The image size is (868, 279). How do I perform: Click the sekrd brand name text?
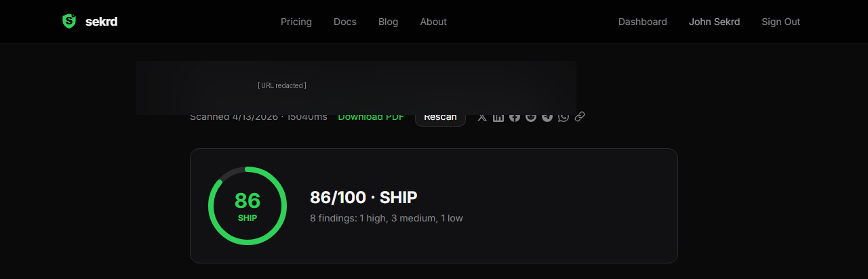pyautogui.click(x=102, y=22)
